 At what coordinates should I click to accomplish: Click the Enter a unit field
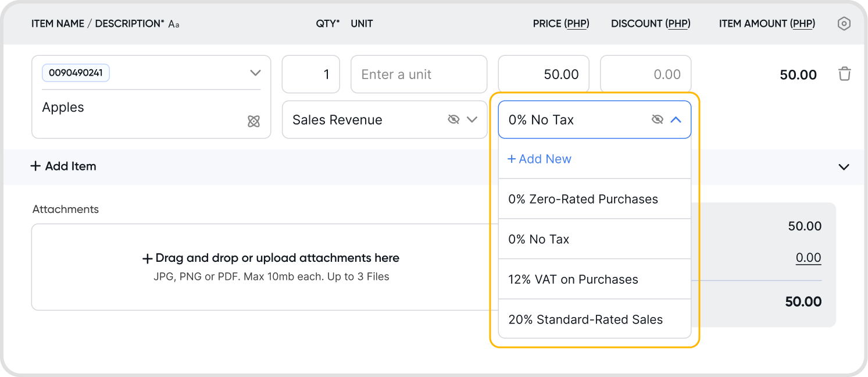[419, 74]
